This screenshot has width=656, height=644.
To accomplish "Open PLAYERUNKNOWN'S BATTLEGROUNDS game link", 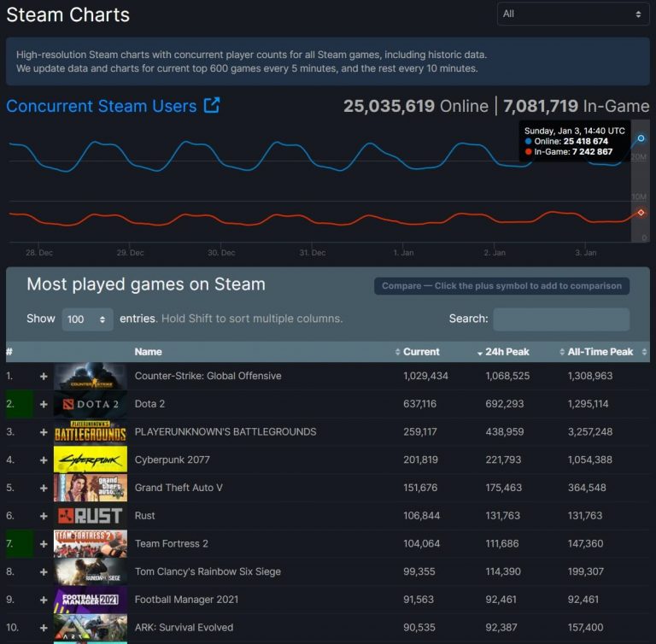I will click(x=225, y=432).
